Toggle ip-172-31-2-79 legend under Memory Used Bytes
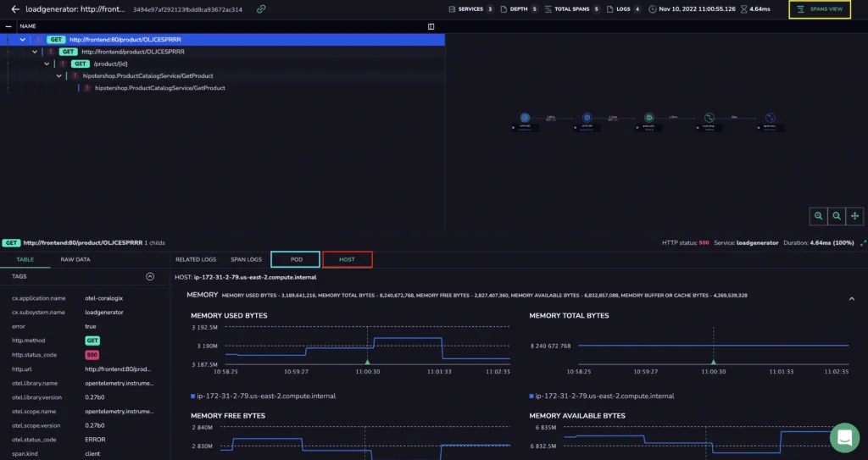Viewport: 868px width, 460px height. click(x=263, y=396)
